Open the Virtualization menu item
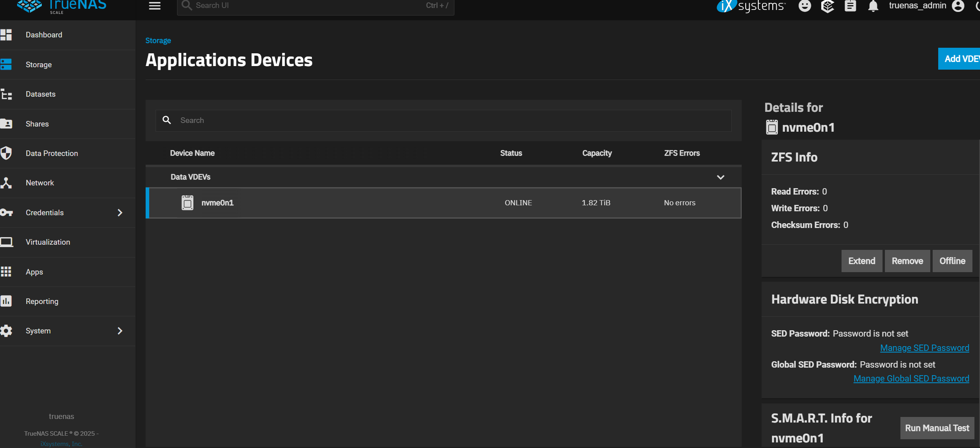The height and width of the screenshot is (448, 980). [x=48, y=242]
